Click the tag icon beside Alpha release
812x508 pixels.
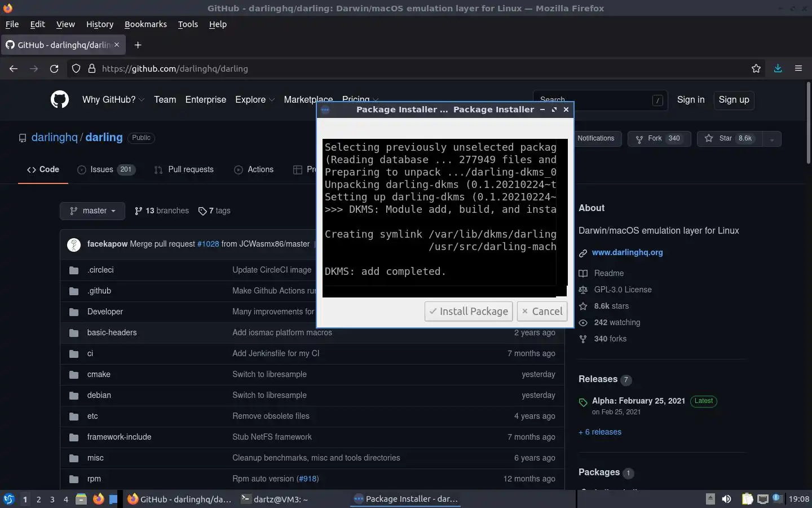583,402
